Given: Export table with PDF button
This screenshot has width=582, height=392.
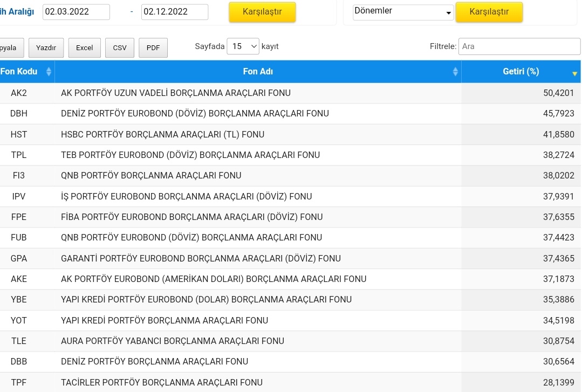Looking at the screenshot, I should (x=153, y=48).
